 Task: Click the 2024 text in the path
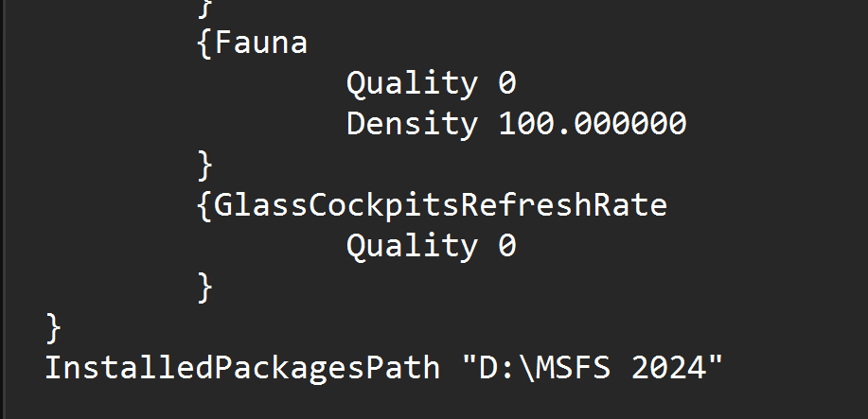click(668, 368)
